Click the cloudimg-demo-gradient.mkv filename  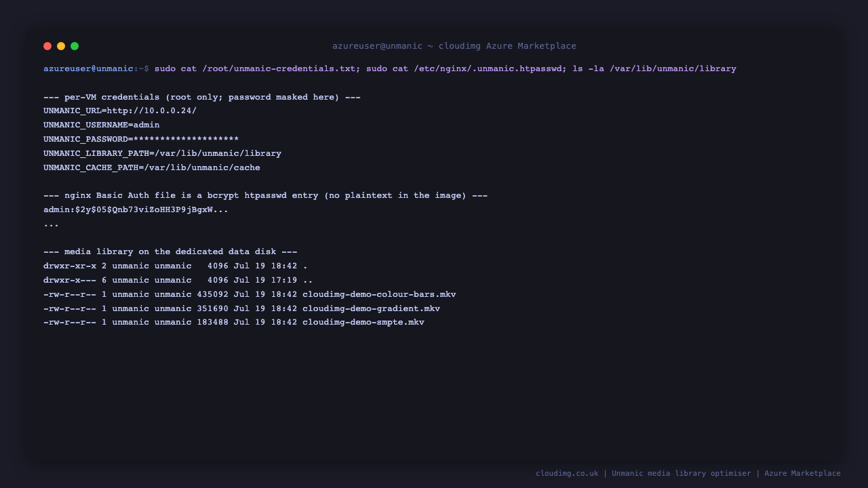pos(371,309)
